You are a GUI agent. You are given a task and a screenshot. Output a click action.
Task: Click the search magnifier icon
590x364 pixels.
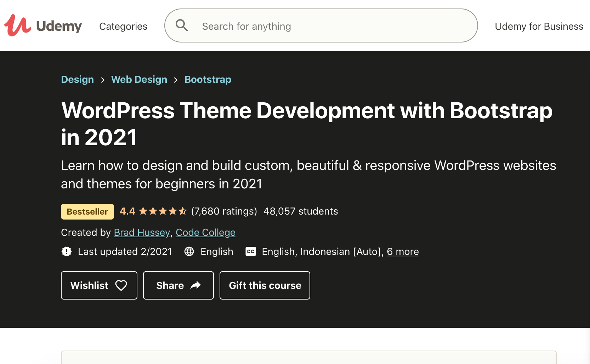click(x=182, y=25)
